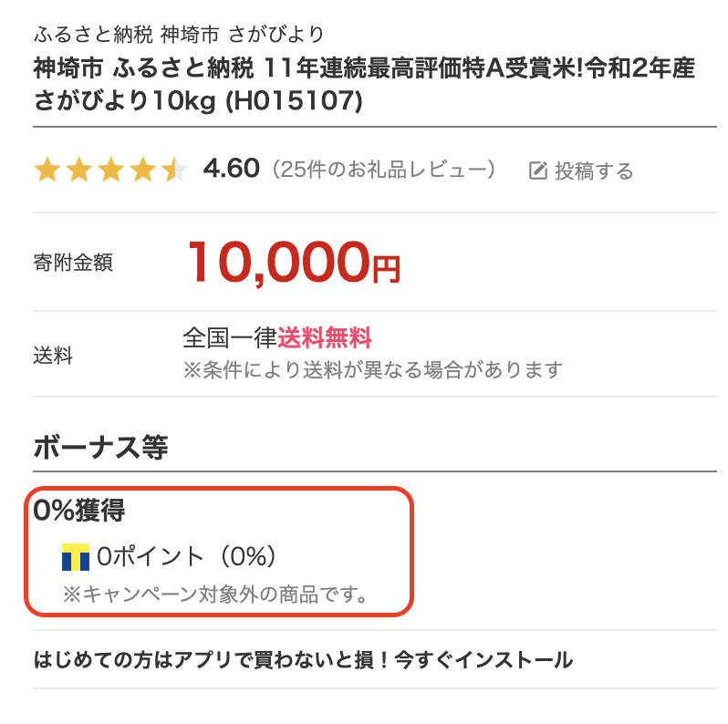Click the 10,000円 donation amount
The width and height of the screenshot is (728, 724).
294,263
